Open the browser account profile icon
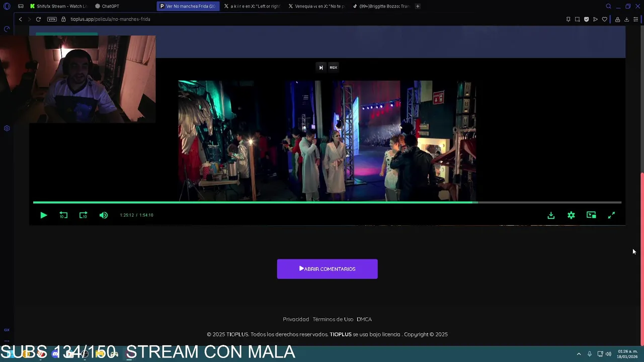 pos(617,19)
